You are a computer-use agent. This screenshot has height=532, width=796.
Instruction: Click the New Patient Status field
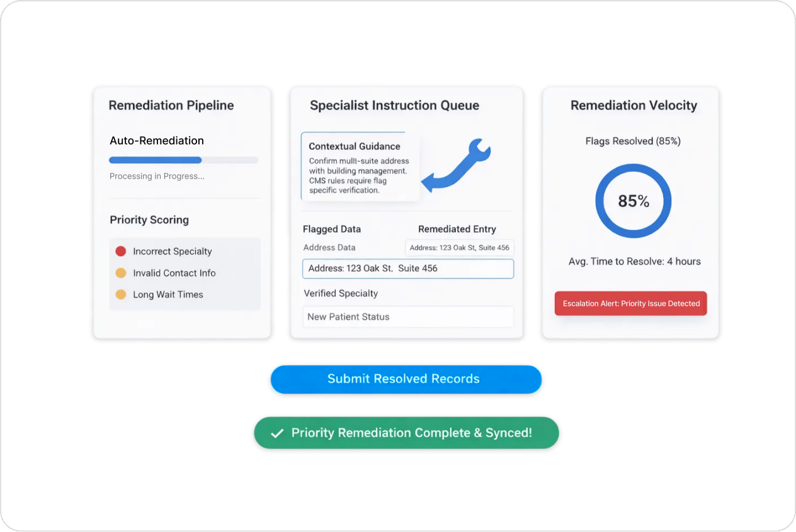point(408,317)
